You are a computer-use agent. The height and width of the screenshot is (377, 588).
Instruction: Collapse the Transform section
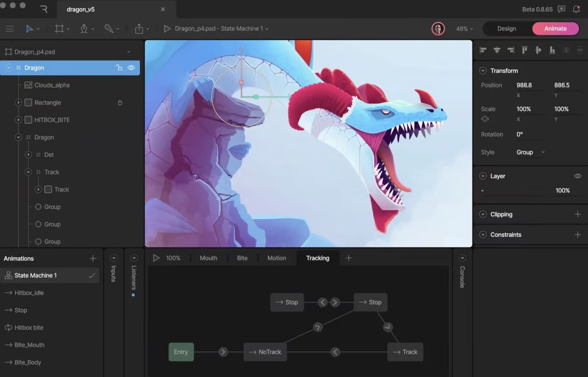coord(483,71)
